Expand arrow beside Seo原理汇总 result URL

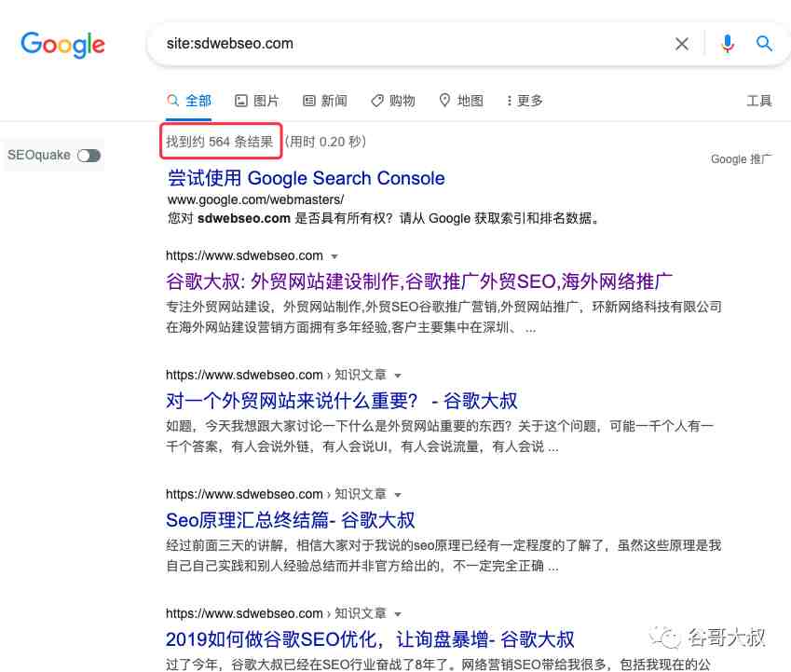pos(398,494)
